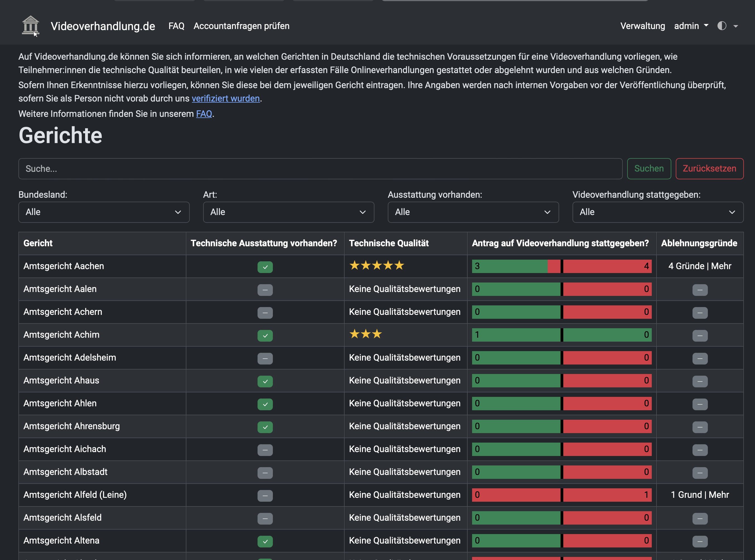Click the green check for Amtsgericht Achim

tap(265, 335)
